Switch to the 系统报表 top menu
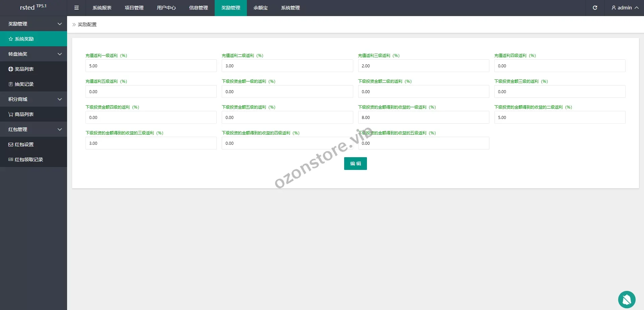Screen dimensions: 644x310 tap(102, 8)
